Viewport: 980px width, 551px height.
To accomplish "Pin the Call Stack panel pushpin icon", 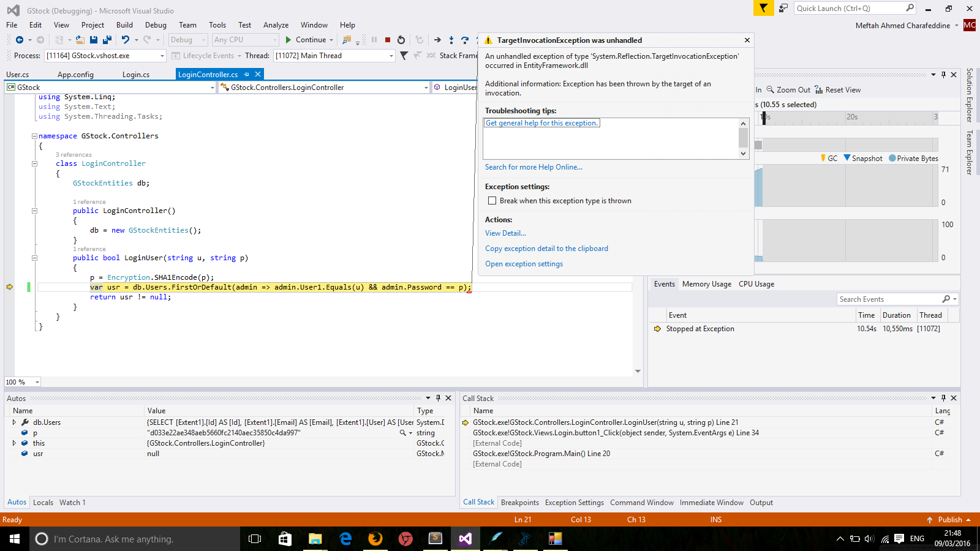I will (x=943, y=398).
